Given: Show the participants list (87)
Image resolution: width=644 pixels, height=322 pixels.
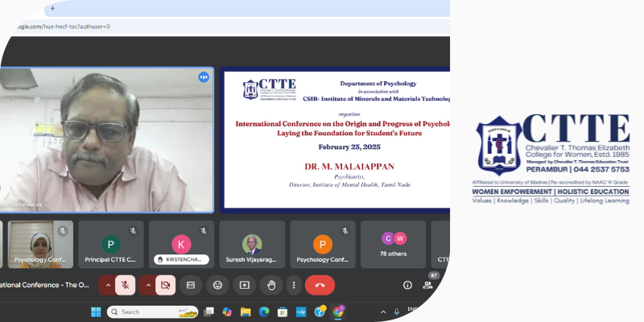Looking at the screenshot, I should coord(428,285).
